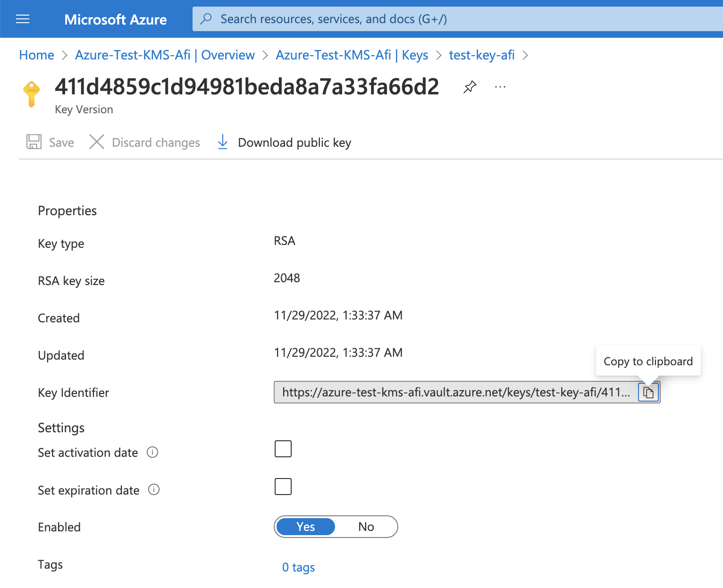The height and width of the screenshot is (588, 723).
Task: Click Discard changes label
Action: coord(156,143)
